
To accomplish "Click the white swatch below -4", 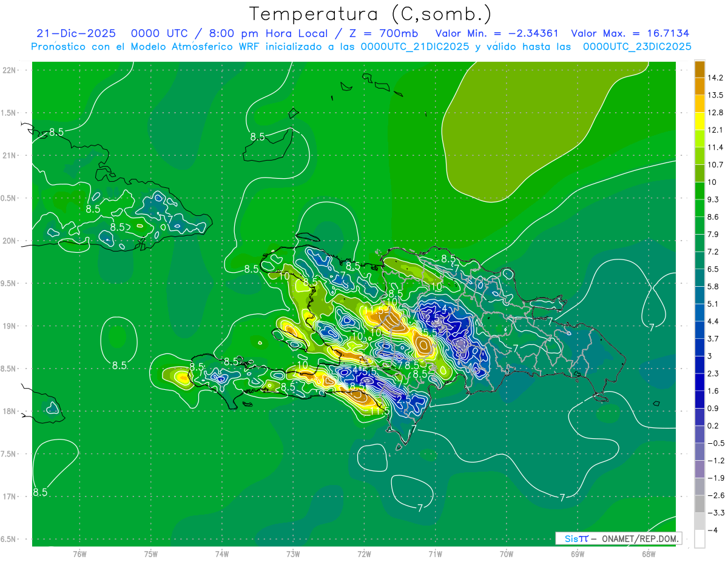I will (x=699, y=540).
